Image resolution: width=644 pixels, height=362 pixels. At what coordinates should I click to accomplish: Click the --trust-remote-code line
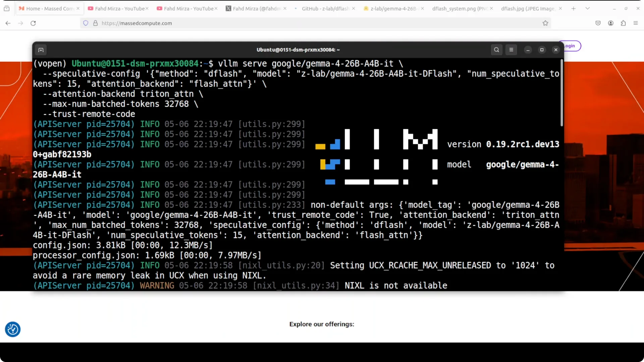(x=89, y=114)
